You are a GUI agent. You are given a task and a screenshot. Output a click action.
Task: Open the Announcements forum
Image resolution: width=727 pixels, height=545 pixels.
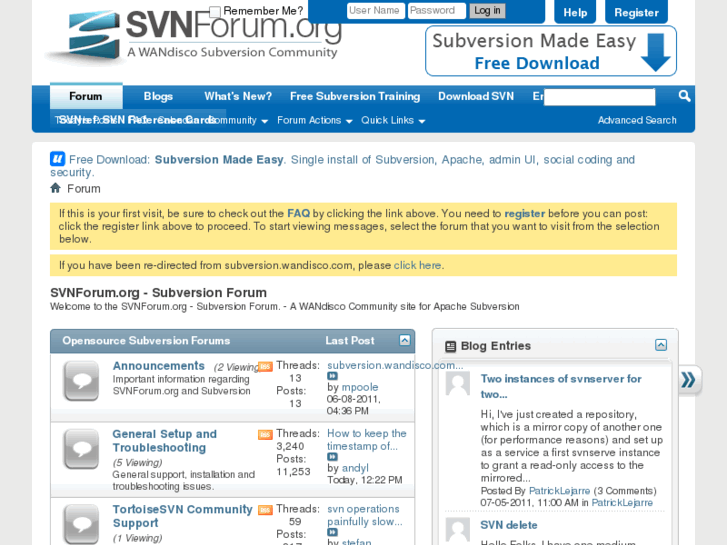tap(159, 365)
